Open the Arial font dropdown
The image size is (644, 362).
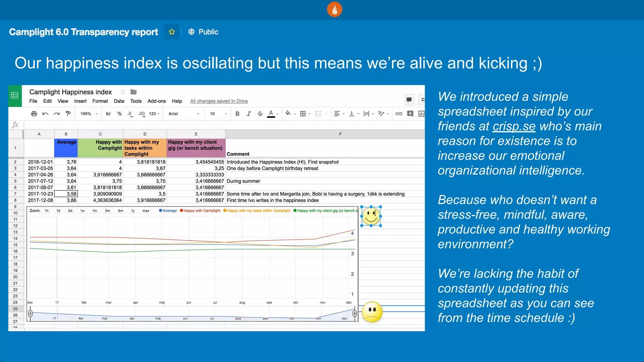[184, 114]
